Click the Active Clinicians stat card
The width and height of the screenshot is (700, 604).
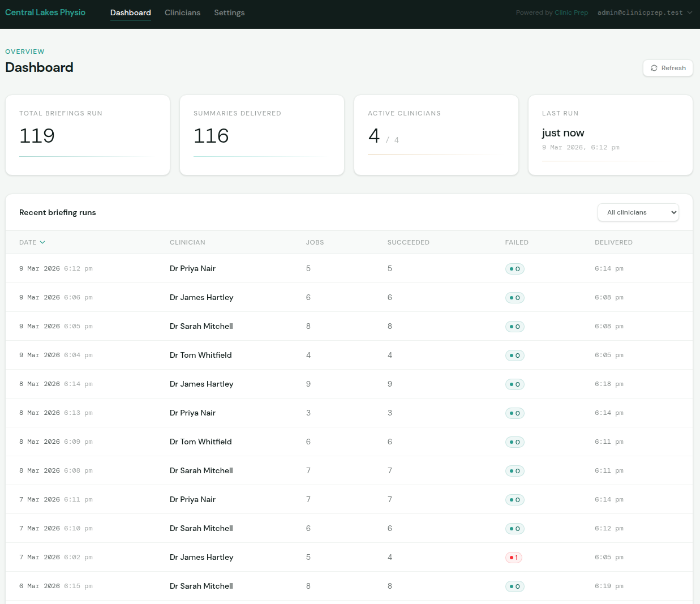pyautogui.click(x=436, y=135)
